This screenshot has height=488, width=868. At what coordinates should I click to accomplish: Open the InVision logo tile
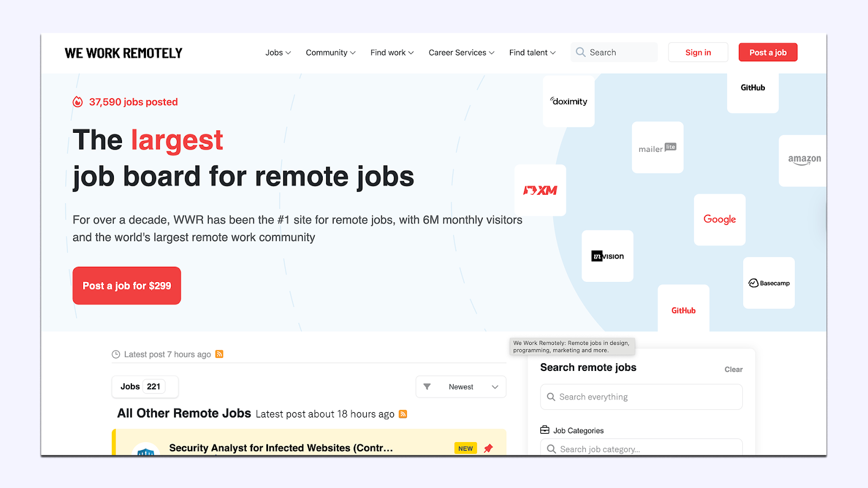(608, 256)
